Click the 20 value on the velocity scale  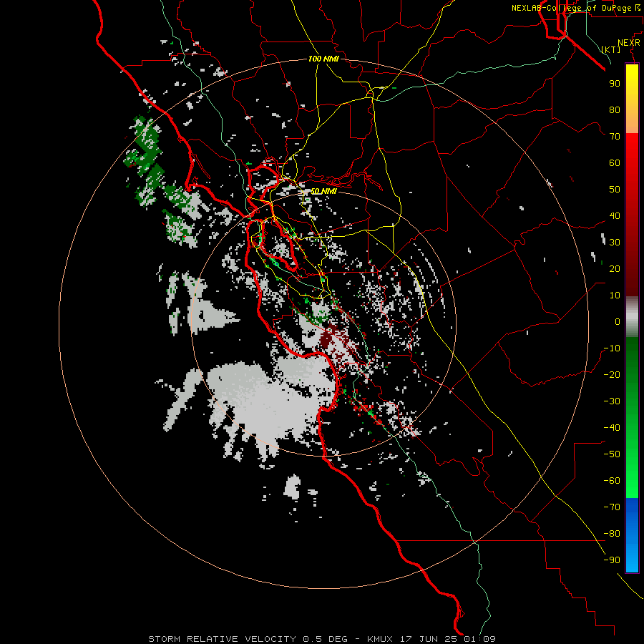coord(615,268)
